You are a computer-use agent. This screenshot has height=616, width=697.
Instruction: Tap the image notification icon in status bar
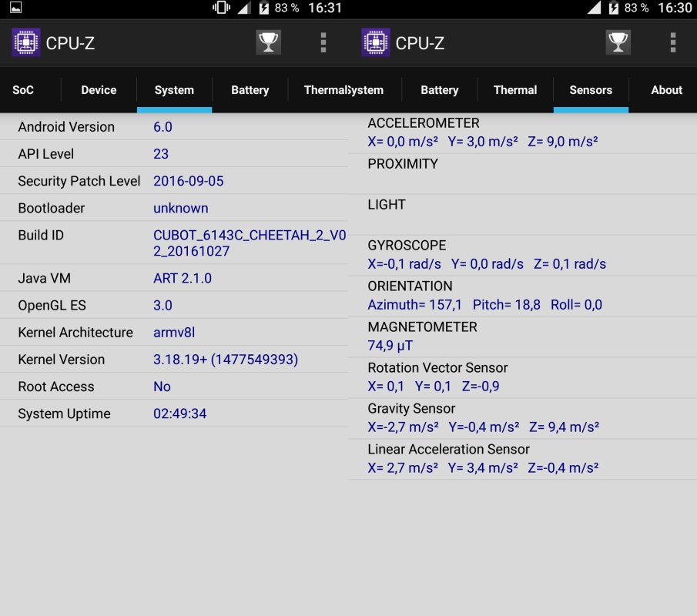pyautogui.click(x=16, y=8)
